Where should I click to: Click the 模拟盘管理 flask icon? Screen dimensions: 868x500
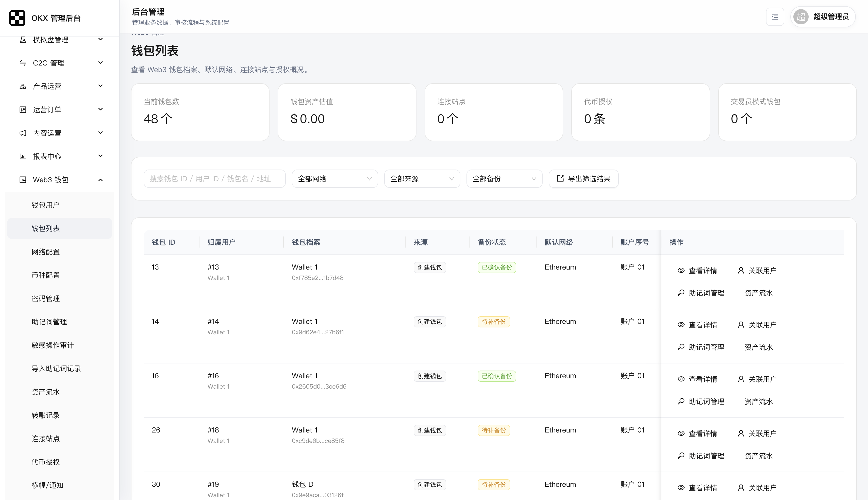click(x=23, y=40)
